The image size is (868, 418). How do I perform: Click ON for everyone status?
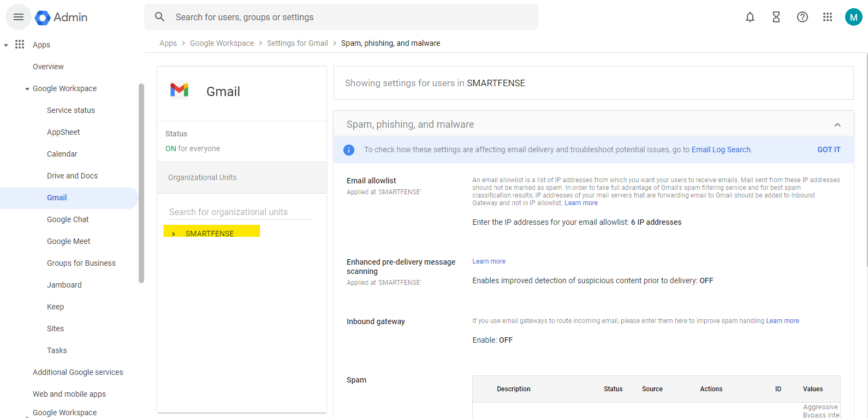tap(193, 148)
